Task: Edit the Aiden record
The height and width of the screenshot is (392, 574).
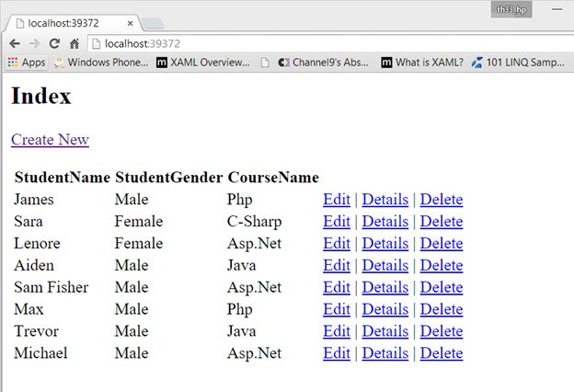Action: 337,266
